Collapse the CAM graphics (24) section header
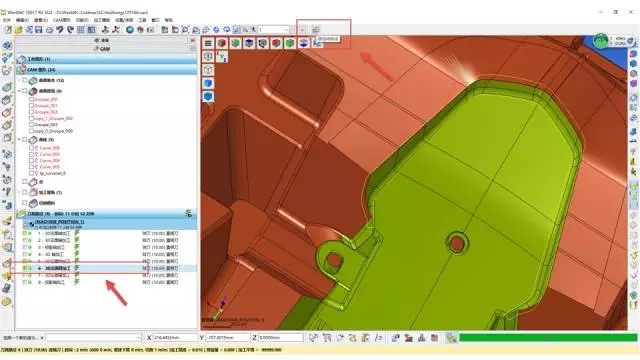 106,70
